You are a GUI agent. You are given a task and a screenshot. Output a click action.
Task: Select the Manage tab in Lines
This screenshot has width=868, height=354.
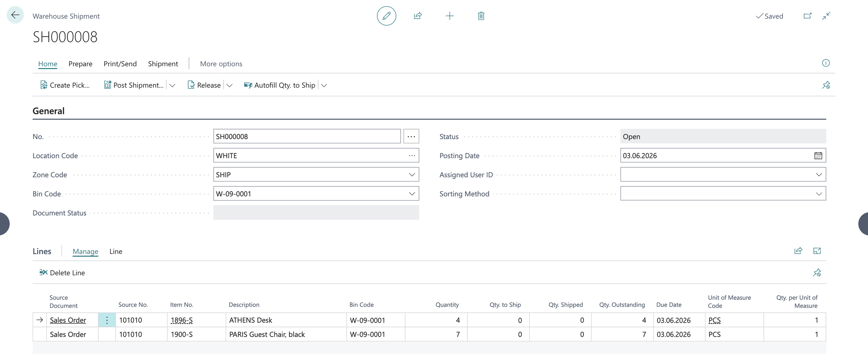(85, 251)
